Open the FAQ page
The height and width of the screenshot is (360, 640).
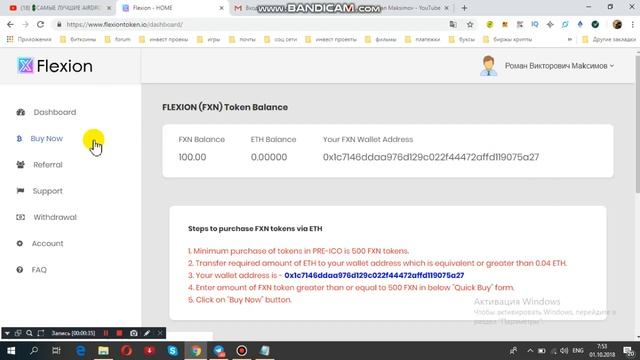(x=31, y=270)
